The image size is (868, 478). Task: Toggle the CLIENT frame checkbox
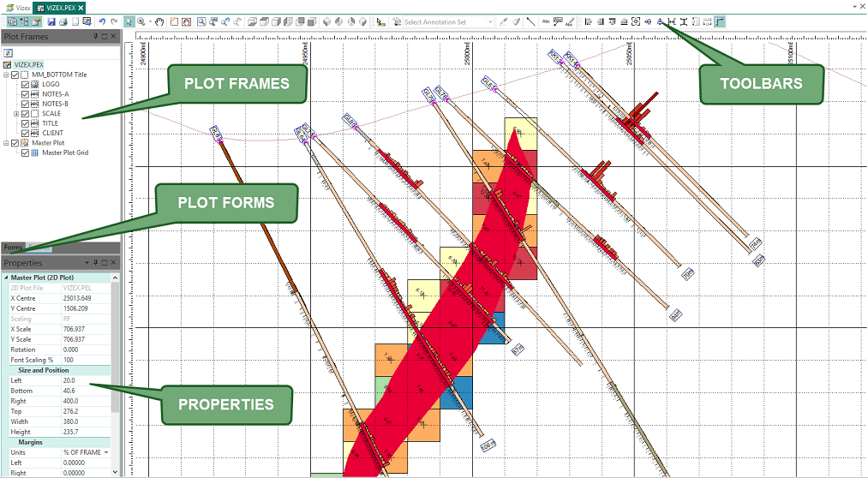click(25, 133)
